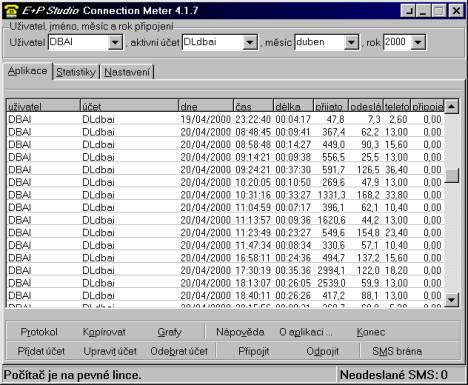Open Grafy charts
The height and width of the screenshot is (385, 468).
click(169, 332)
